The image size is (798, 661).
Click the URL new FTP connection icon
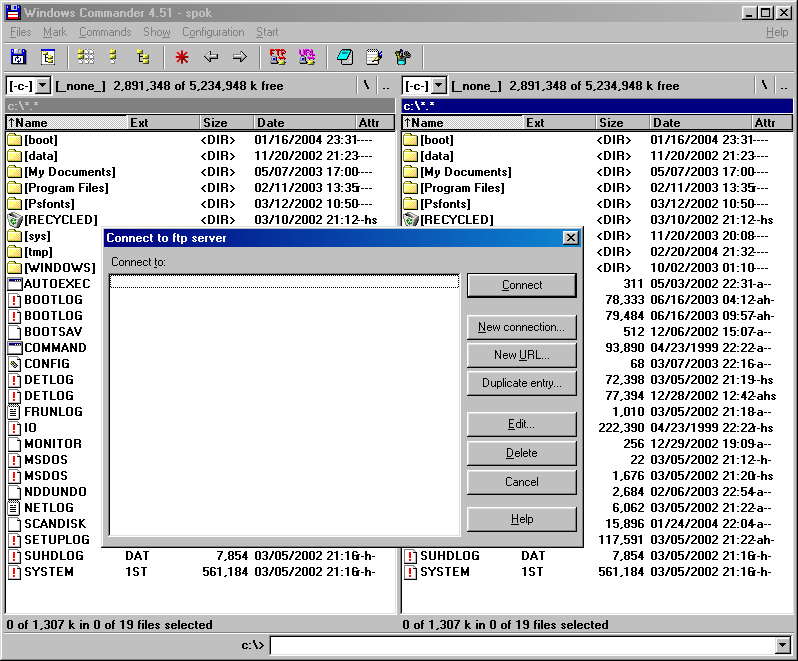click(307, 57)
